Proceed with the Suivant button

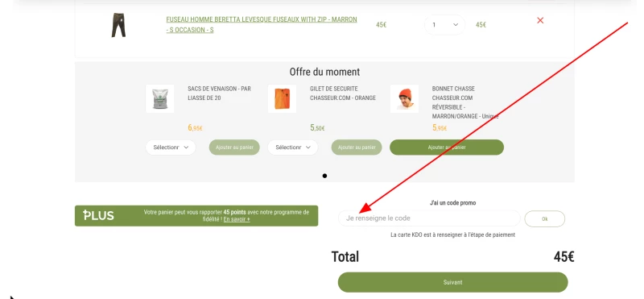453,282
